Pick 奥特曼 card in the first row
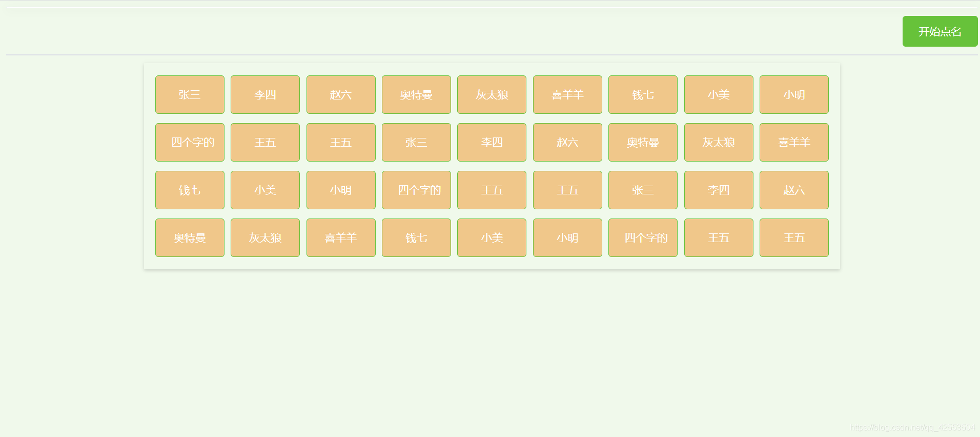980x437 pixels. click(416, 94)
